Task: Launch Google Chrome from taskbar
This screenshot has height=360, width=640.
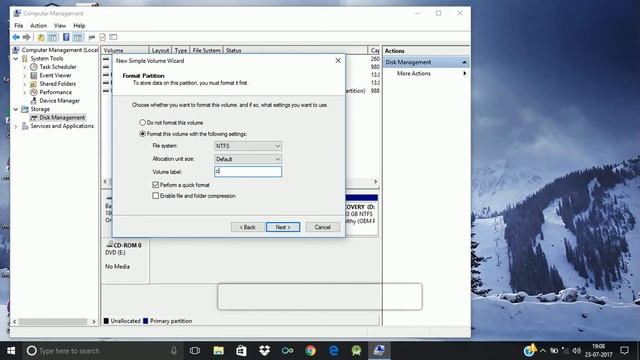Action: point(310,351)
